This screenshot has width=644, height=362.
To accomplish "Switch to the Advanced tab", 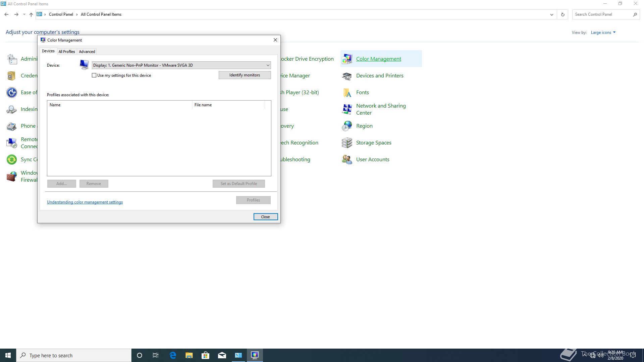I will 87,52.
